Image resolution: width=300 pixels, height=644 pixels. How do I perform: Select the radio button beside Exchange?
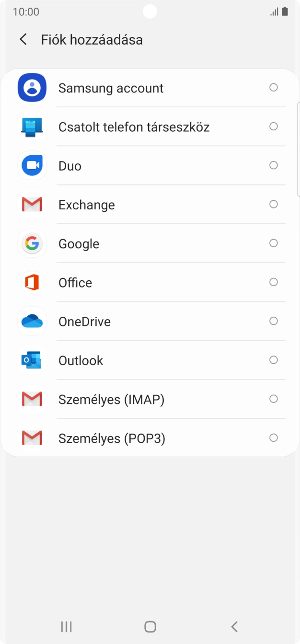(x=273, y=204)
